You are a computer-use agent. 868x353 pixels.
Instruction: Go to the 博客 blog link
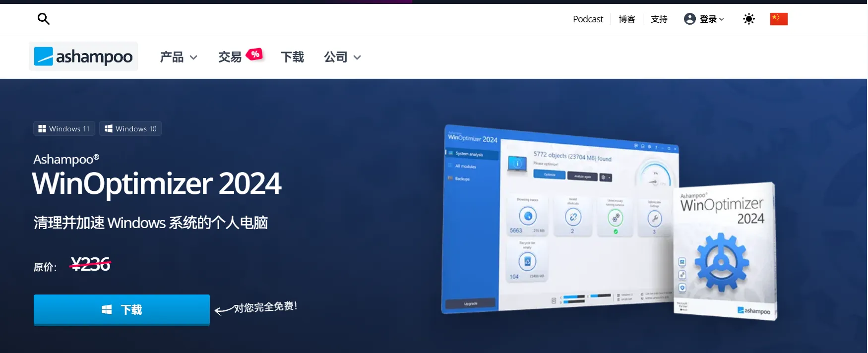click(x=627, y=19)
